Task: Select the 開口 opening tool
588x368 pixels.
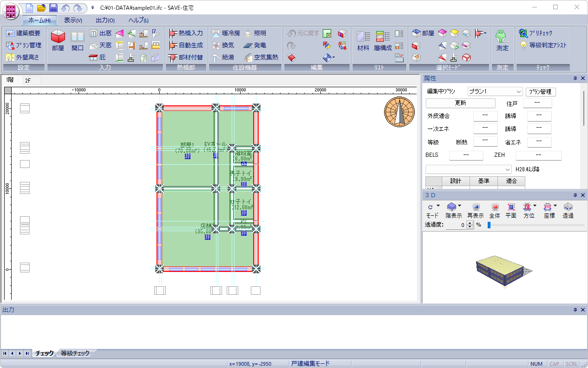Action: [78, 40]
